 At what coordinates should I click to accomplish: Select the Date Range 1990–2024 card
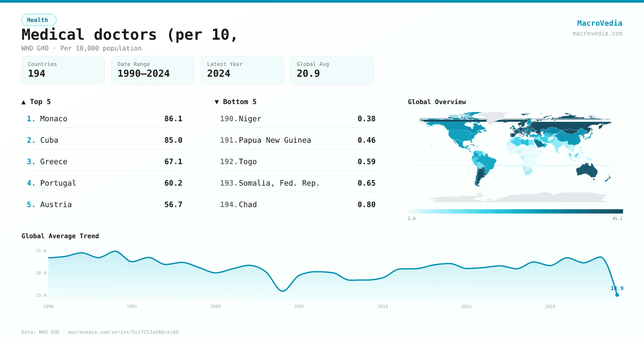(x=152, y=70)
